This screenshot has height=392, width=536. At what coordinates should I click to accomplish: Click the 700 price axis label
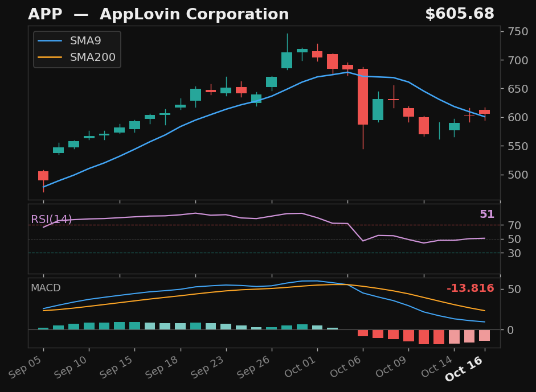pyautogui.click(x=518, y=60)
